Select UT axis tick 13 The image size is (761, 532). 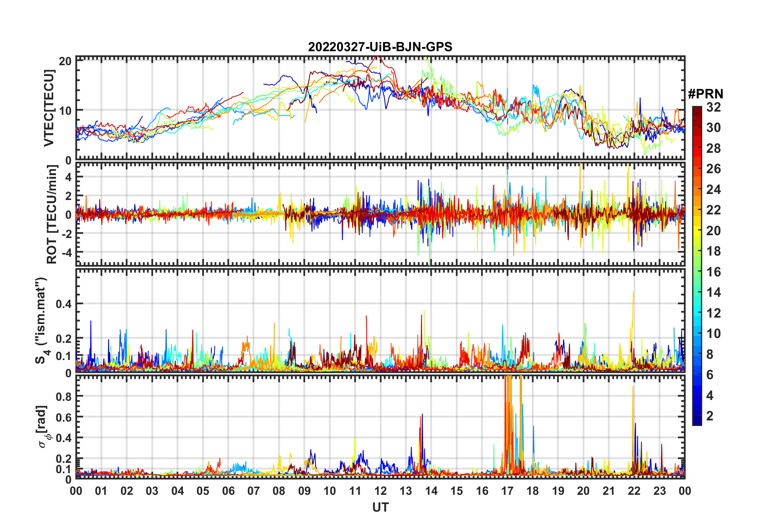(406, 491)
